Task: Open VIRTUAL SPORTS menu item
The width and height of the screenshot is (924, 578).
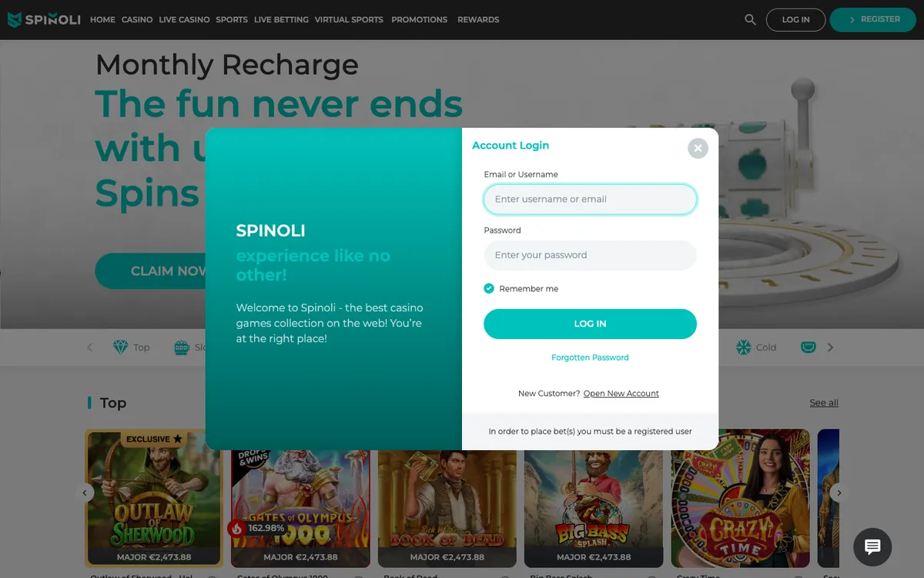Action: [x=349, y=20]
